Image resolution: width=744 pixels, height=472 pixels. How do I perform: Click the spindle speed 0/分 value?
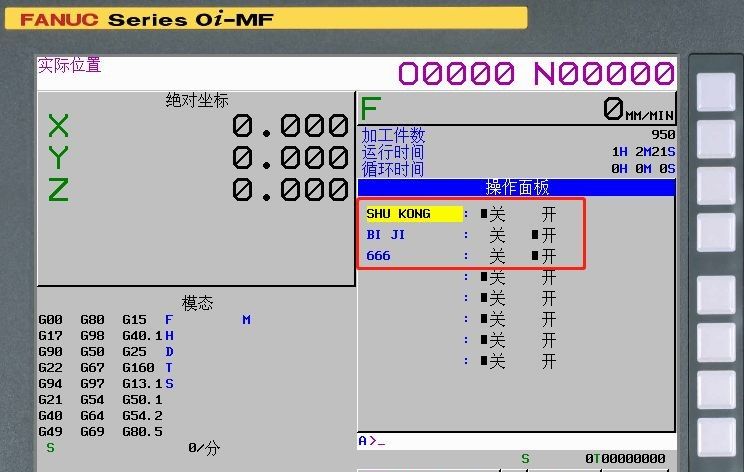[x=204, y=448]
